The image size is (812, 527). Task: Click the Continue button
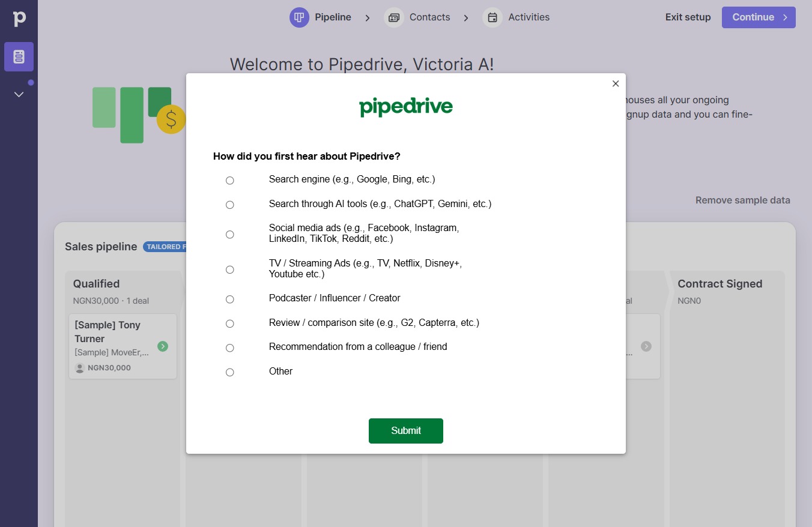pyautogui.click(x=759, y=17)
